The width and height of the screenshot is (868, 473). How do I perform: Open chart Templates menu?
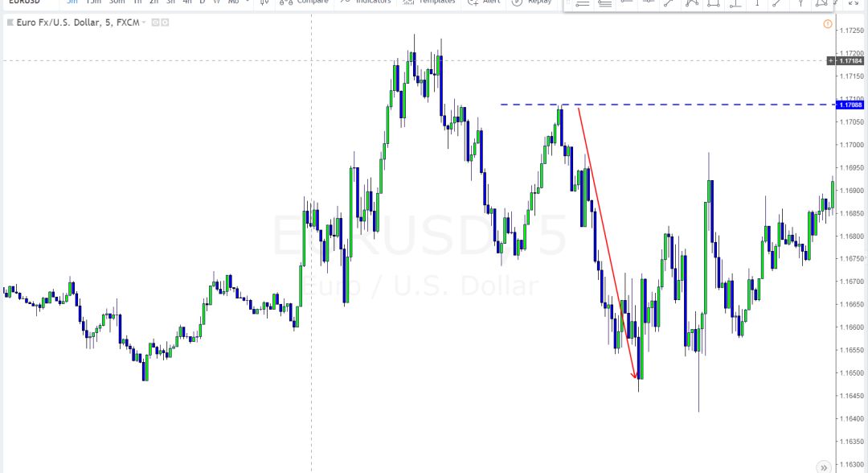click(429, 2)
